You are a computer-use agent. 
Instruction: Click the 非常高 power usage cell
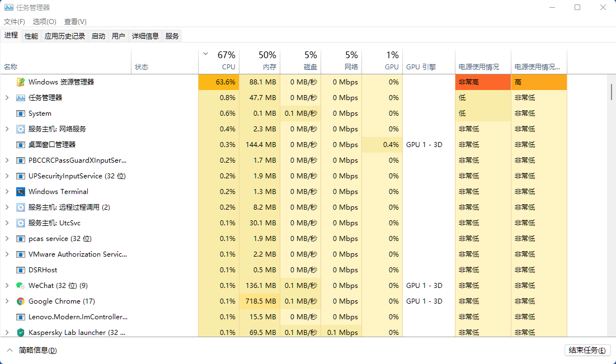[483, 82]
